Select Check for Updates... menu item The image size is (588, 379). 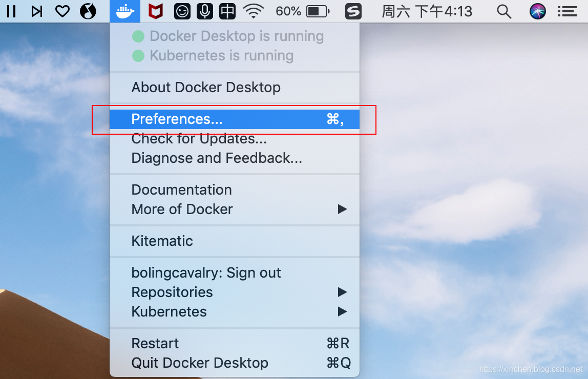[199, 138]
